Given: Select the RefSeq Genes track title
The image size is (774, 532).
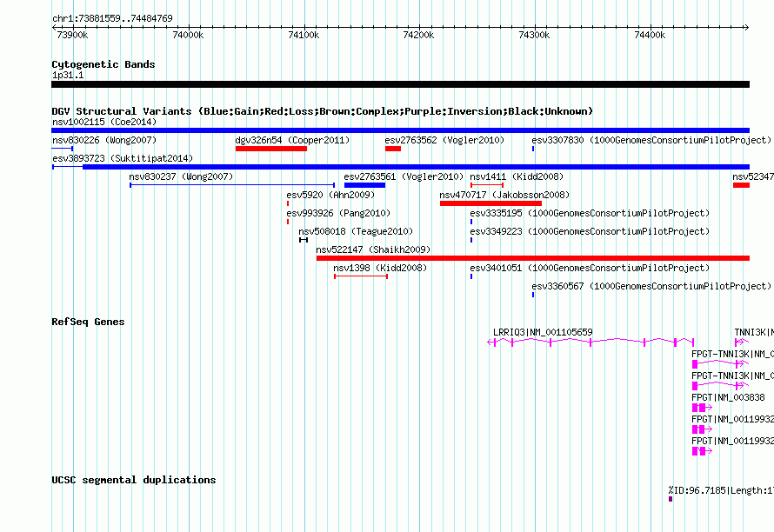Looking at the screenshot, I should 88,322.
